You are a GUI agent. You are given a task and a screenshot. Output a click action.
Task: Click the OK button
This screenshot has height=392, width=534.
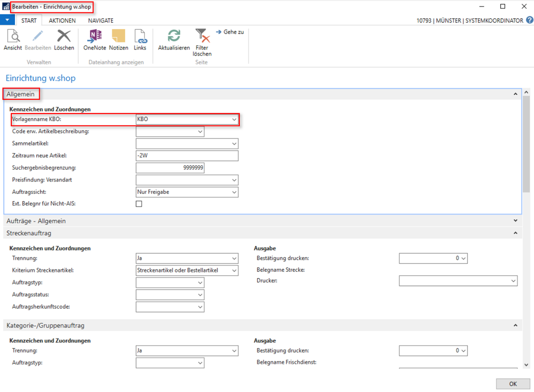[513, 384]
